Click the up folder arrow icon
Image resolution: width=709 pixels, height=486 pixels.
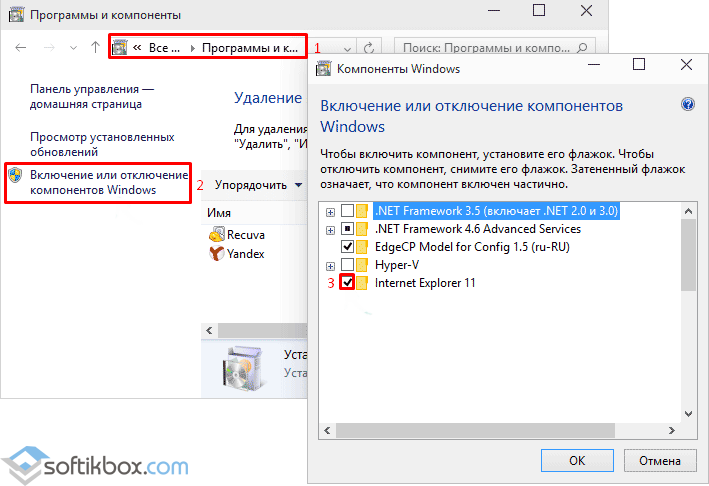coord(93,47)
